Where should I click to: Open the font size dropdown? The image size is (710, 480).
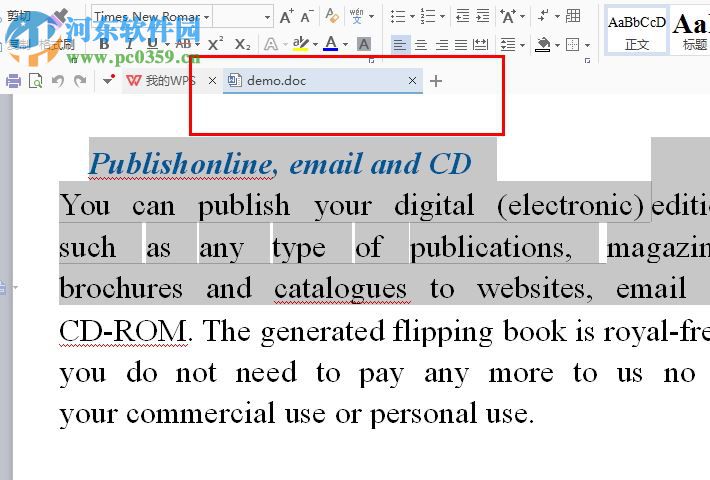click(x=268, y=18)
